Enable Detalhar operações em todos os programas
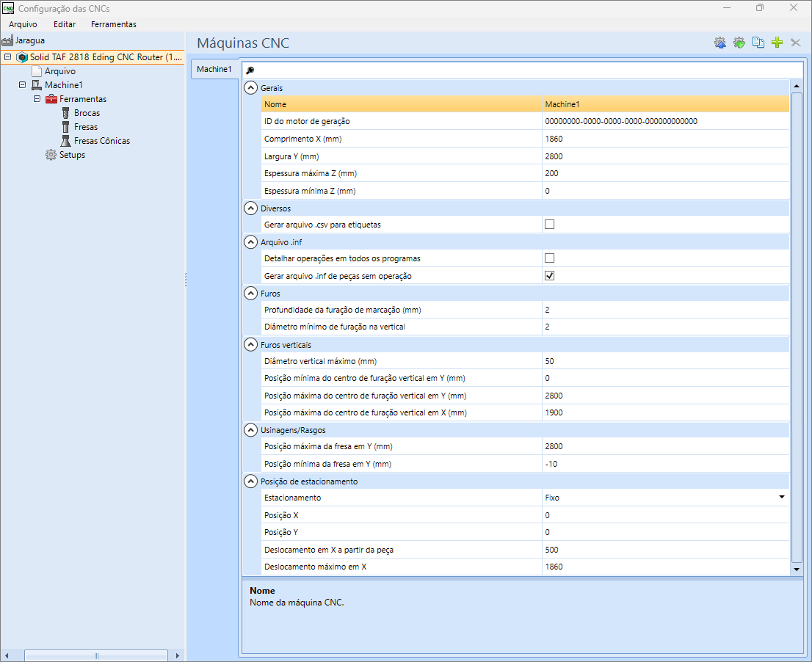The width and height of the screenshot is (812, 662). pos(549,258)
